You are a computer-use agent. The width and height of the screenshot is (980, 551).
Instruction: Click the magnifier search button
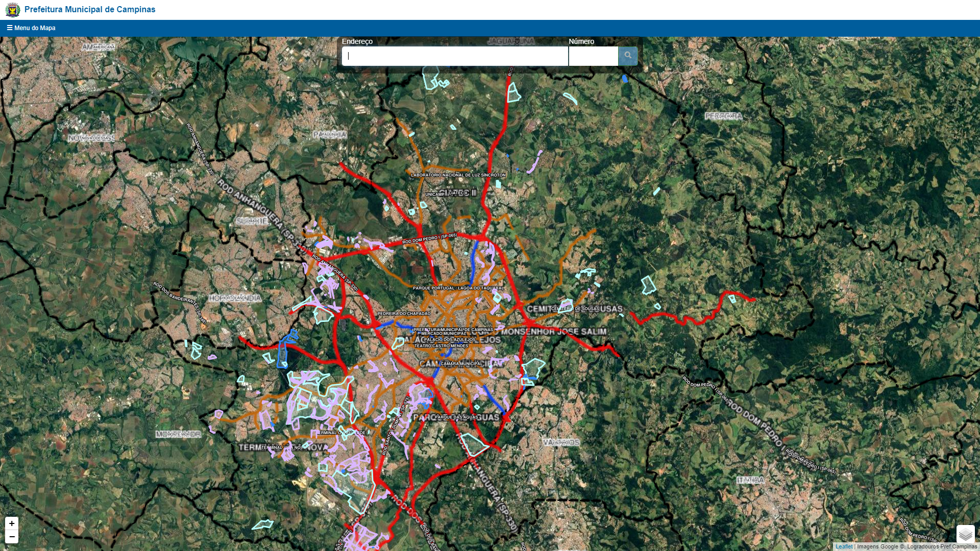pos(628,56)
